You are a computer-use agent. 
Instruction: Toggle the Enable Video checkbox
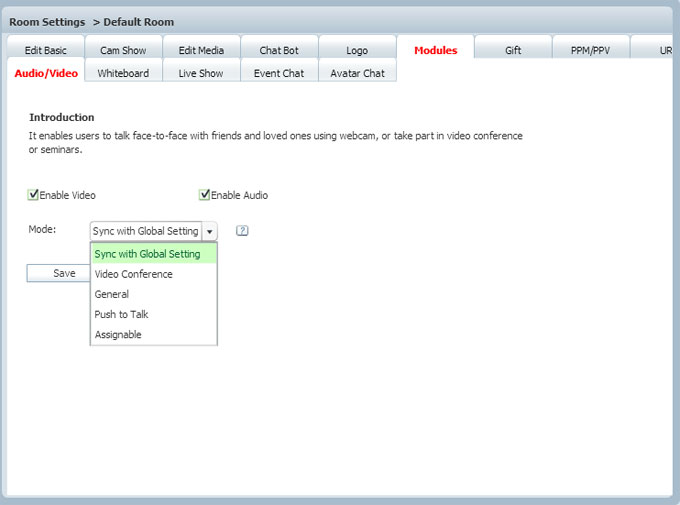click(x=34, y=195)
